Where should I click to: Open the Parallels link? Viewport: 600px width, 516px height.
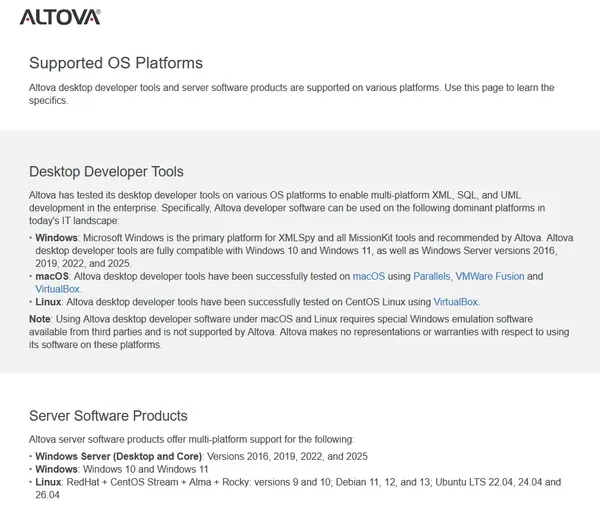coord(432,276)
